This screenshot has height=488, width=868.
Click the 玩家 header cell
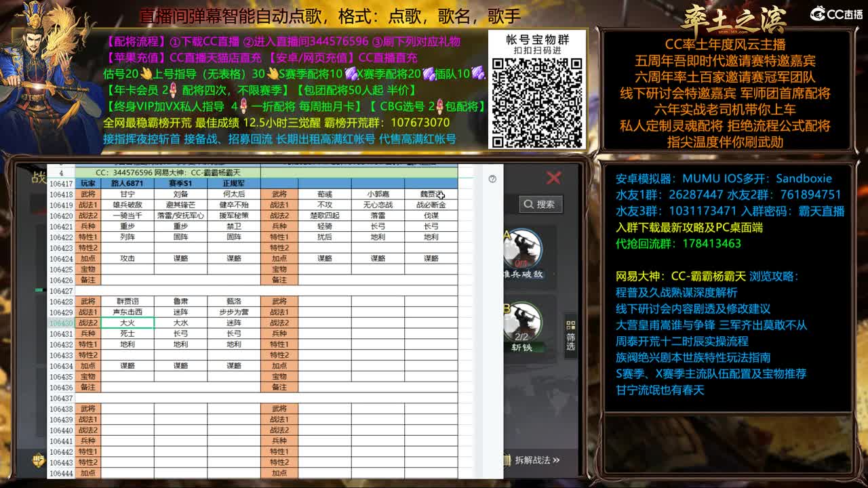coord(88,184)
